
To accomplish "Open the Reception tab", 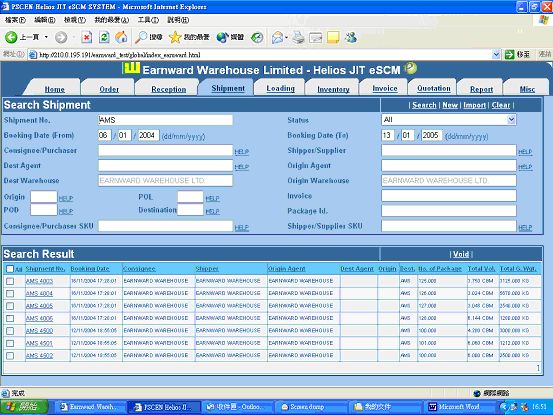I will 169,89.
